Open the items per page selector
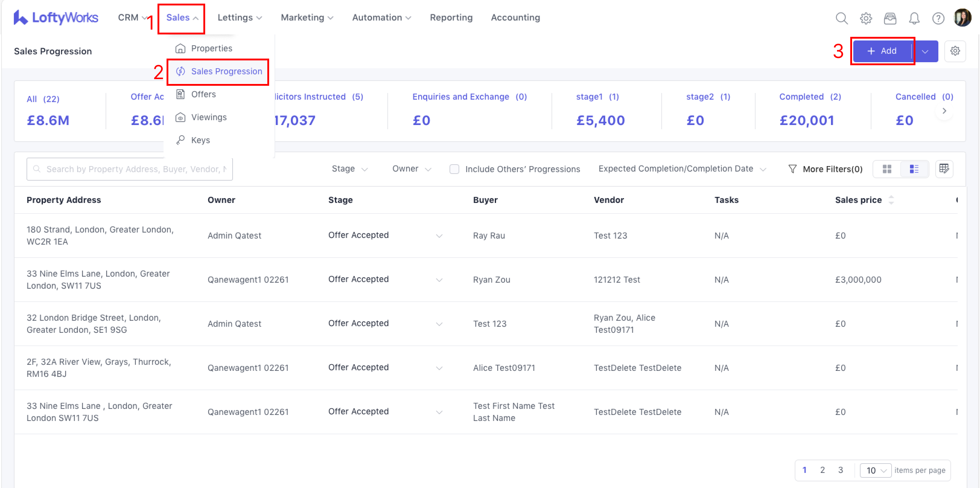Viewport: 980px width, 488px height. [x=875, y=470]
